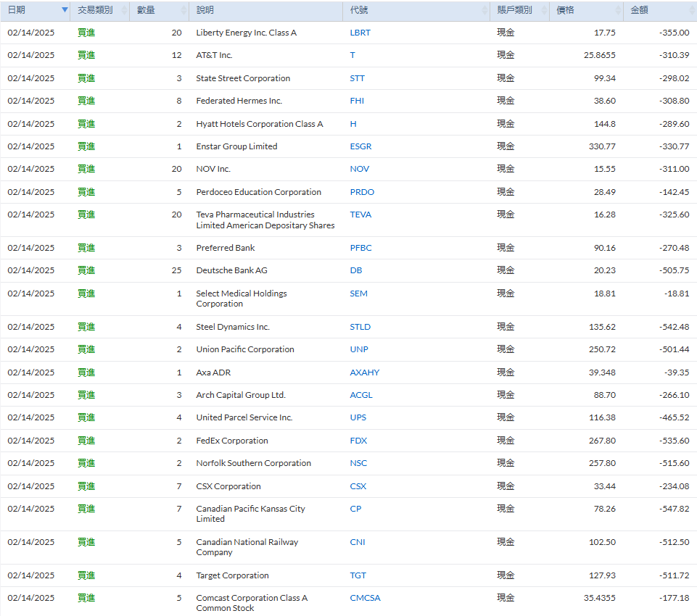The height and width of the screenshot is (616, 697).
Task: Click the TEVA symbol link
Action: [360, 215]
